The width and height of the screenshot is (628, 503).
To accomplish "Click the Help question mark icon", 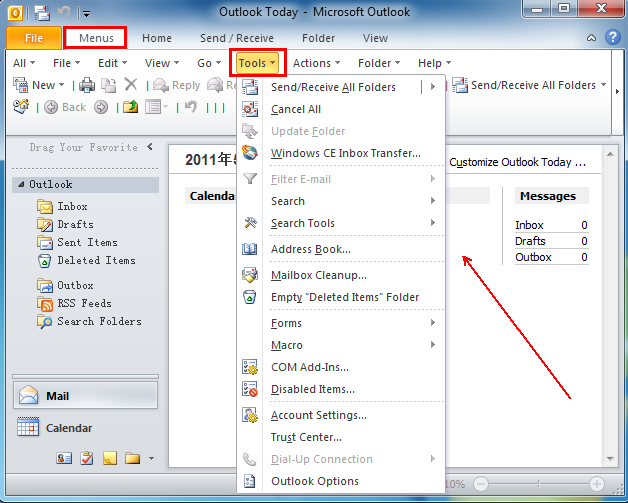I will pos(612,37).
